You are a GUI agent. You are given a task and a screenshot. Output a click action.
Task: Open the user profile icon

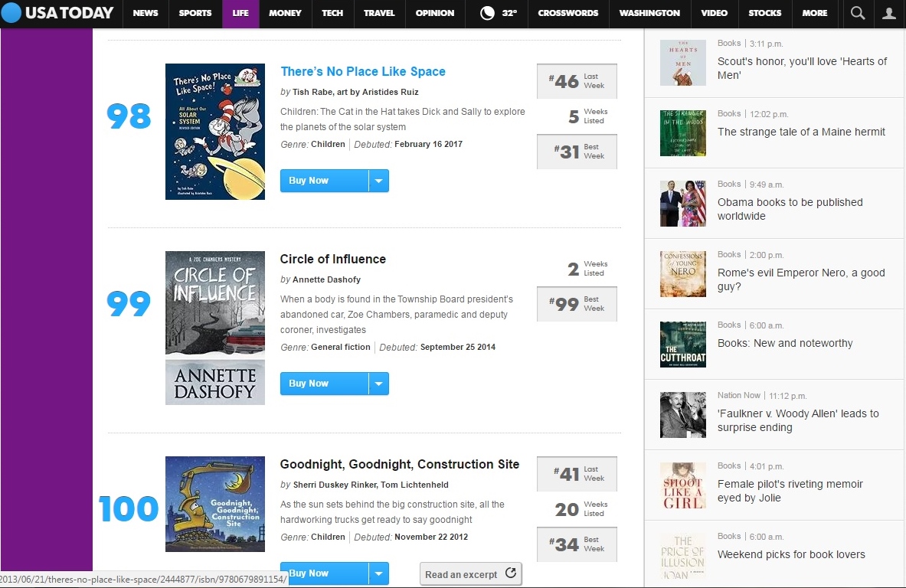(889, 13)
